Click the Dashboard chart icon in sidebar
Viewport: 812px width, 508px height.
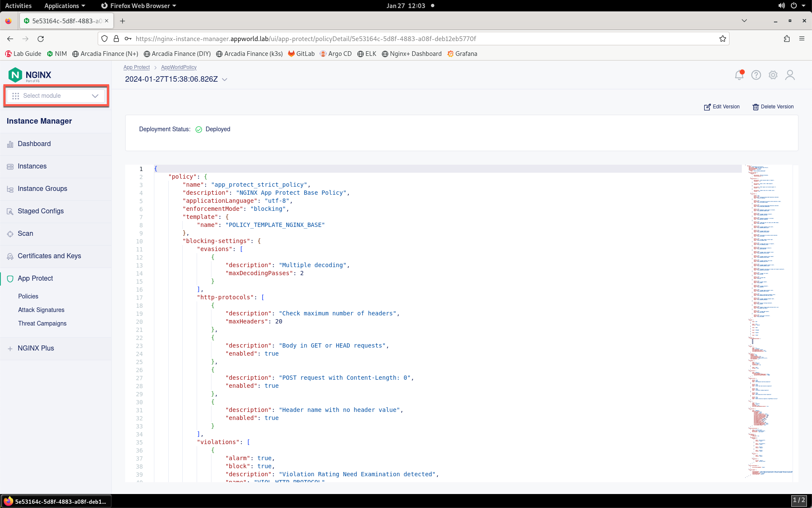(x=10, y=144)
